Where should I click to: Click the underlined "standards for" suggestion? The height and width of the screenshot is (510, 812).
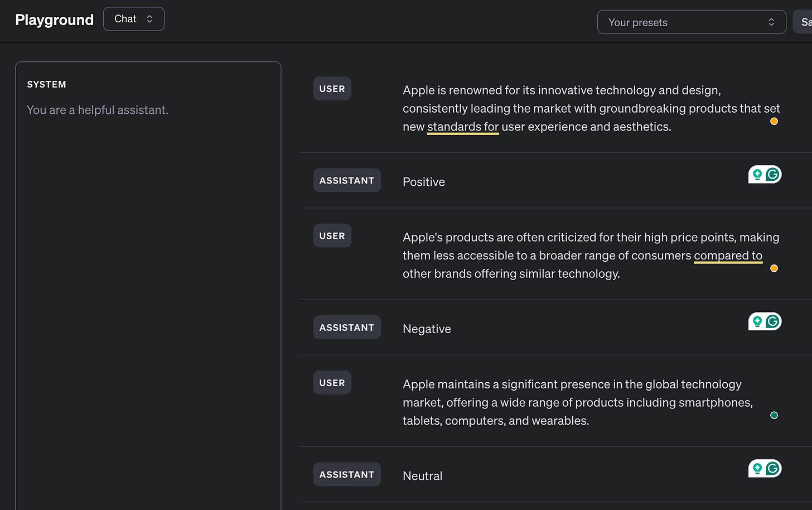462,127
